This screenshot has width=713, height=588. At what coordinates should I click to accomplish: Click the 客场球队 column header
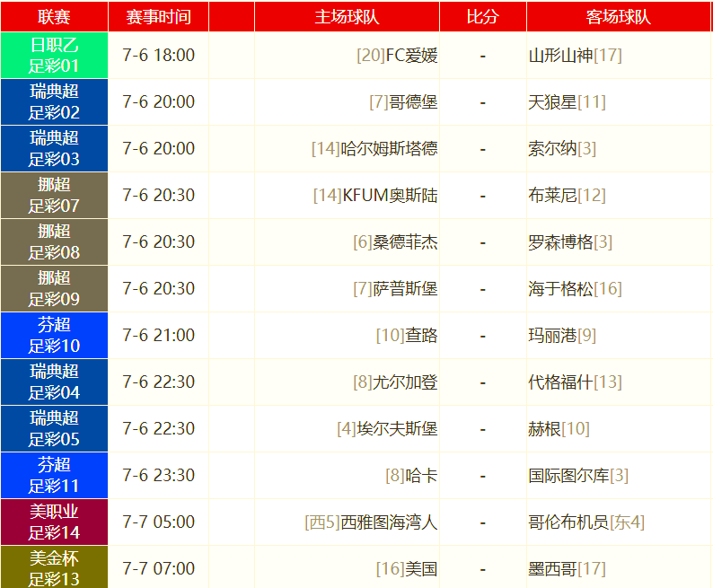tap(619, 17)
